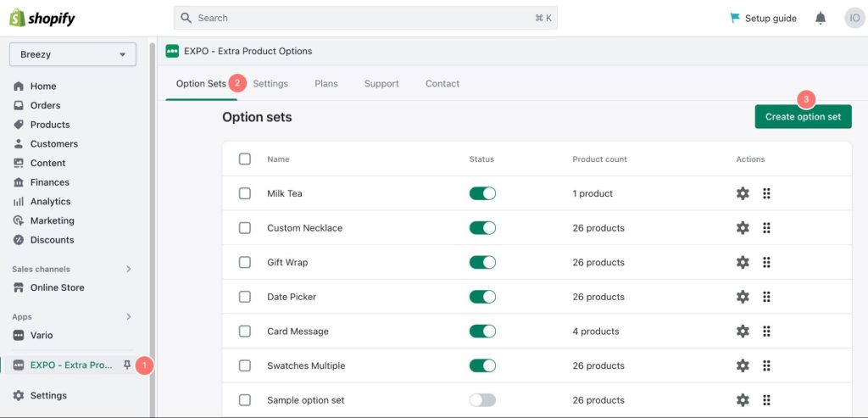Click the Marketing target icon in sidebar
The image size is (868, 418).
(19, 220)
